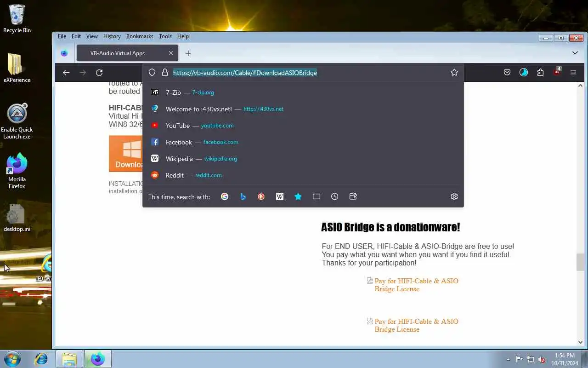Show hidden system tray icons arrow

(x=508, y=359)
